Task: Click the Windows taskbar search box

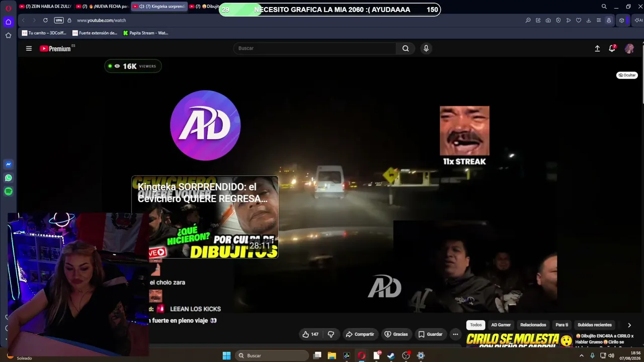Action: [x=272, y=355]
